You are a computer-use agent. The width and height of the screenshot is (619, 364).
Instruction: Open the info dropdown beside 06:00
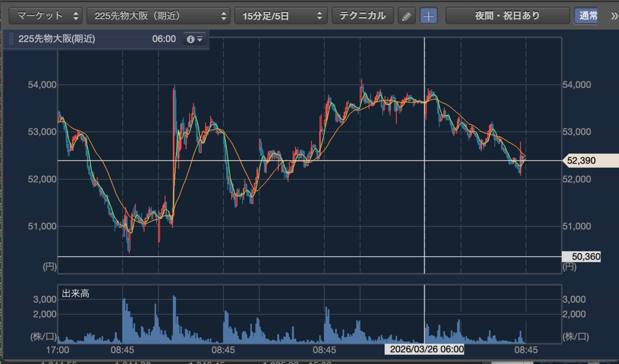pyautogui.click(x=194, y=39)
